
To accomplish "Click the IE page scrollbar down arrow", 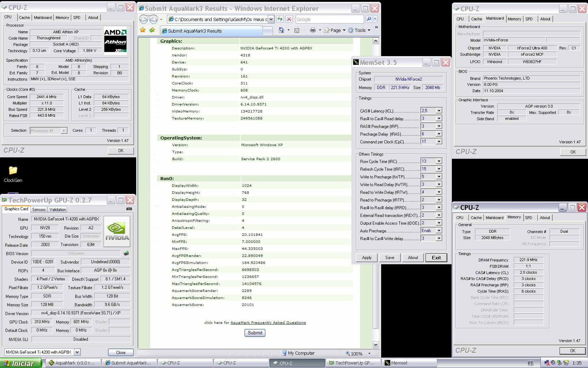I will [376, 345].
